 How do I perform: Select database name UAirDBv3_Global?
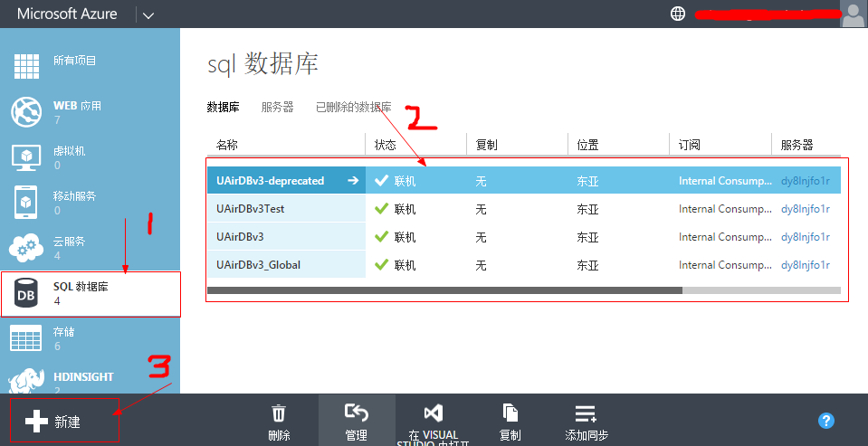[x=259, y=264]
